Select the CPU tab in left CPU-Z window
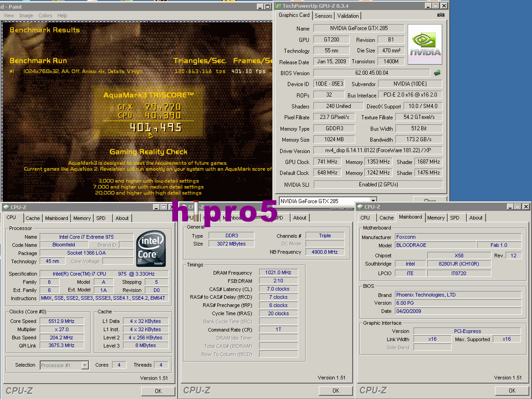The image size is (532, 399). 11,217
